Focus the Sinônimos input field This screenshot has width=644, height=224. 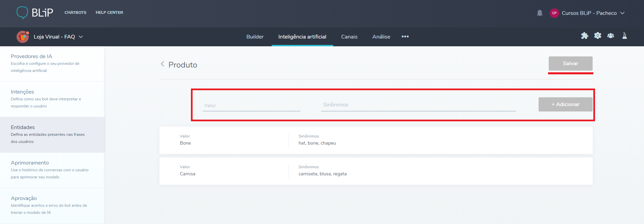418,105
